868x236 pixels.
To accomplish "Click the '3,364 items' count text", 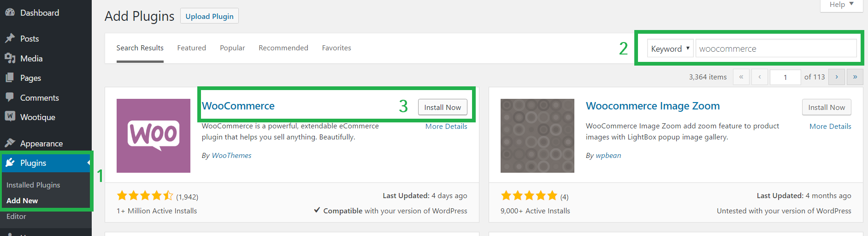I will click(708, 77).
